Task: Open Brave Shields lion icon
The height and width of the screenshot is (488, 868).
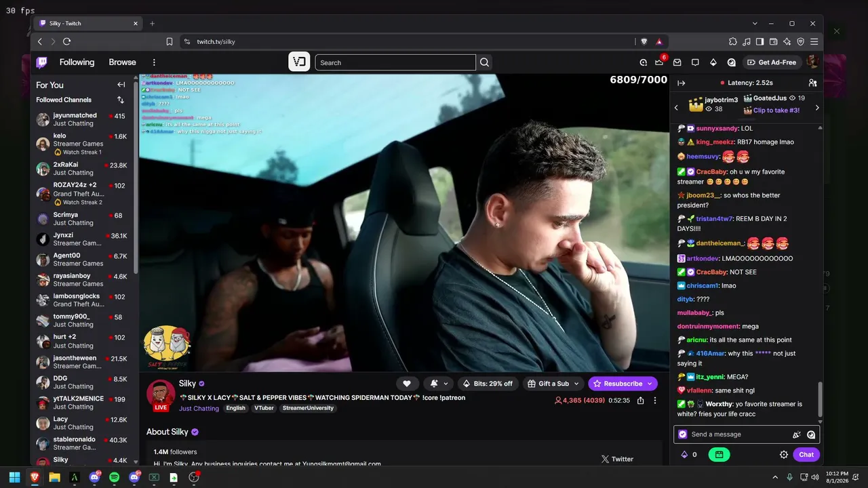Action: (x=644, y=41)
